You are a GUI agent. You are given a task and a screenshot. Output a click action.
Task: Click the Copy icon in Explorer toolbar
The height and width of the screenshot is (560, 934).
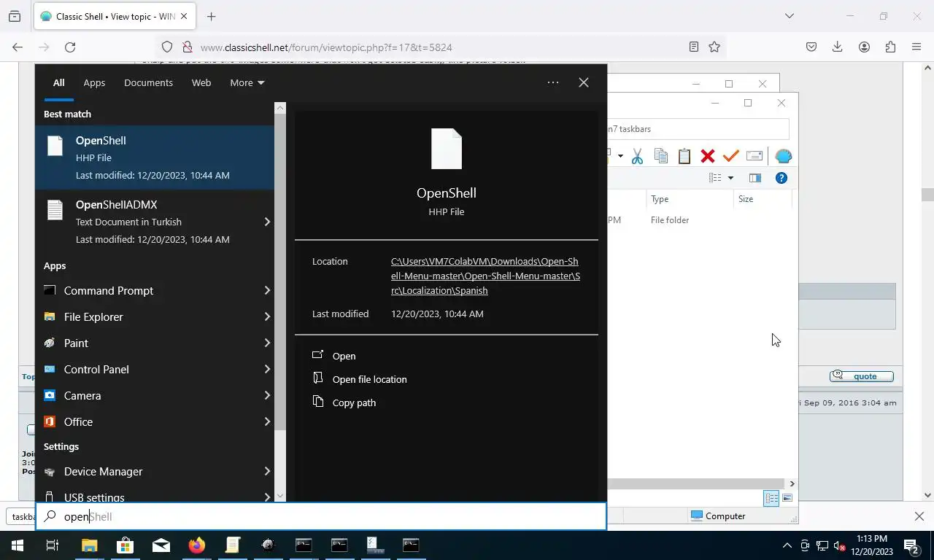(661, 156)
